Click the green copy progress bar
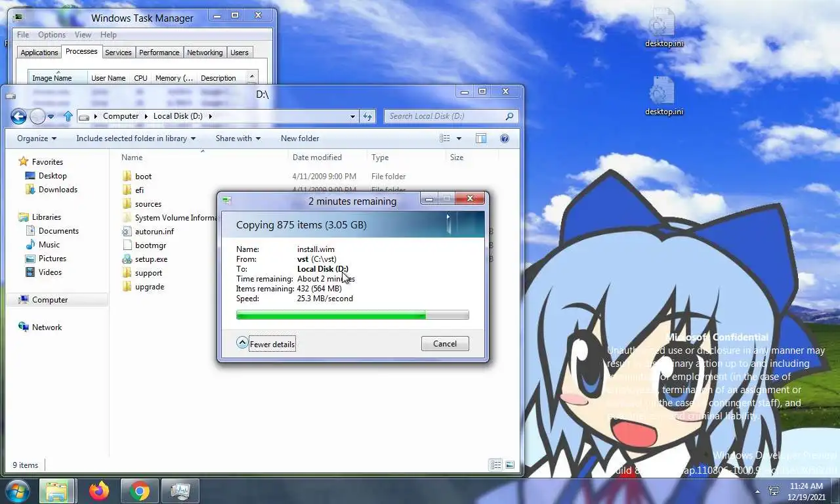Viewport: 840px width, 504px height. coord(352,315)
